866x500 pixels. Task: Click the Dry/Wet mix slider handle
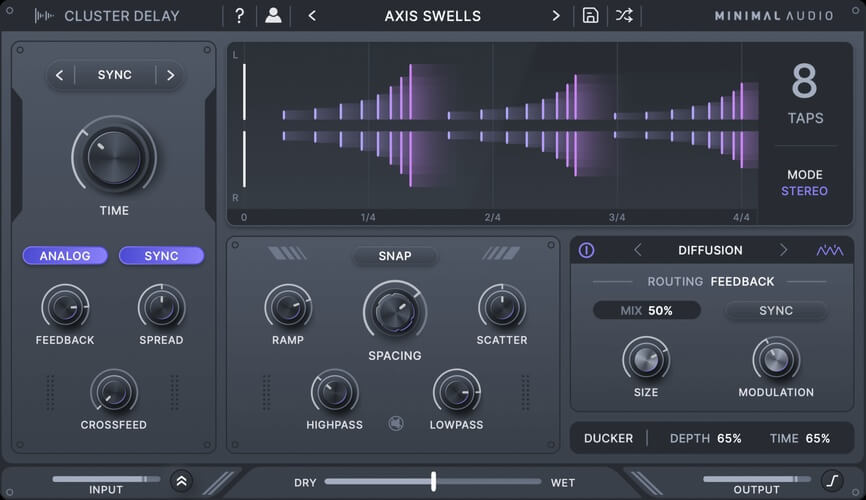point(433,482)
